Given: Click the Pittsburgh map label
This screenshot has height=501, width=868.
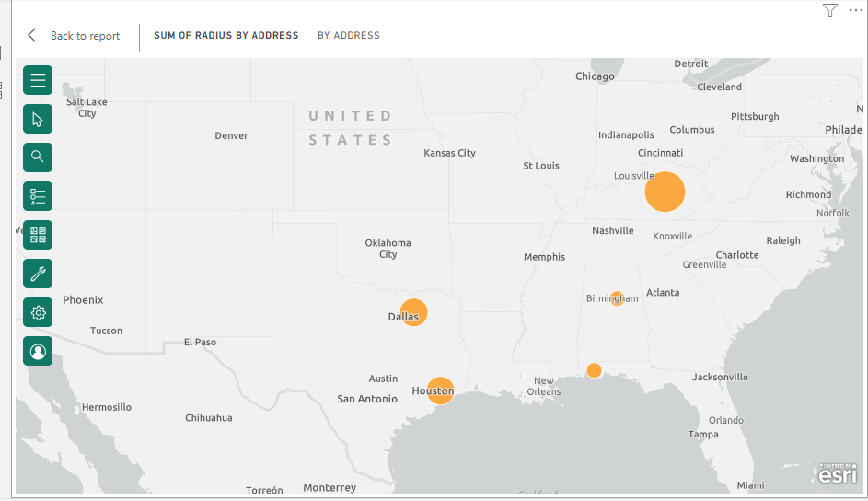Looking at the screenshot, I should (x=755, y=117).
